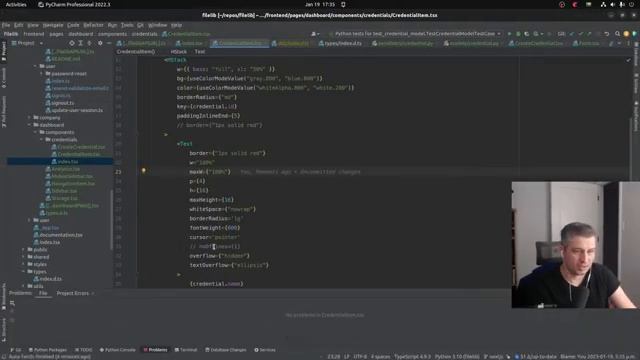
Task: Click the dashboard navigation bar breadcrumb
Action: pyautogui.click(x=81, y=34)
